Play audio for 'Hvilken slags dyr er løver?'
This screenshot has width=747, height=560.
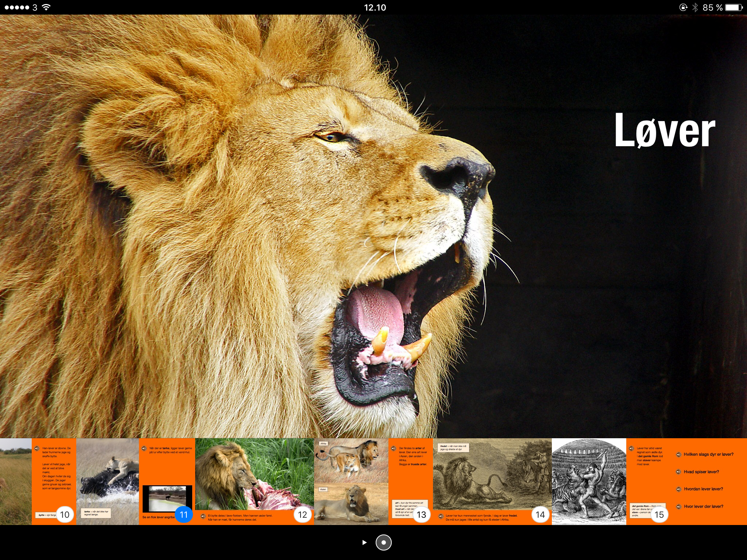click(x=678, y=455)
